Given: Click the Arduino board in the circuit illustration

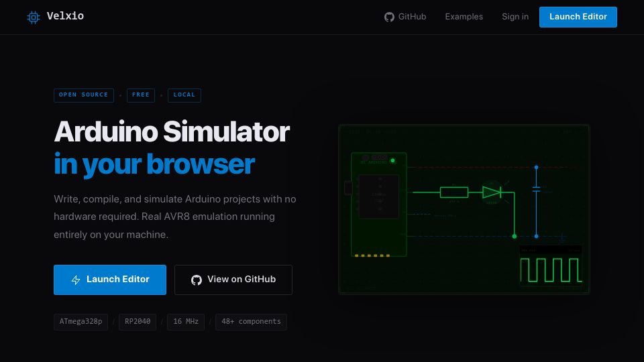Looking at the screenshot, I should point(378,204).
